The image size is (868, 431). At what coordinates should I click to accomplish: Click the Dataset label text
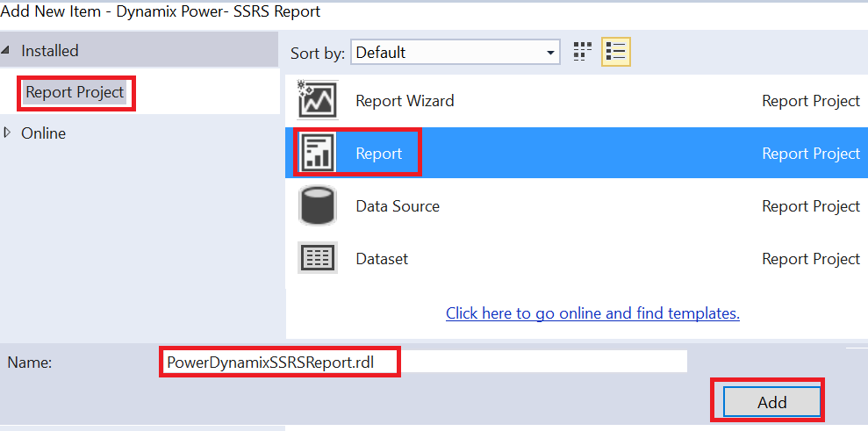pos(382,258)
